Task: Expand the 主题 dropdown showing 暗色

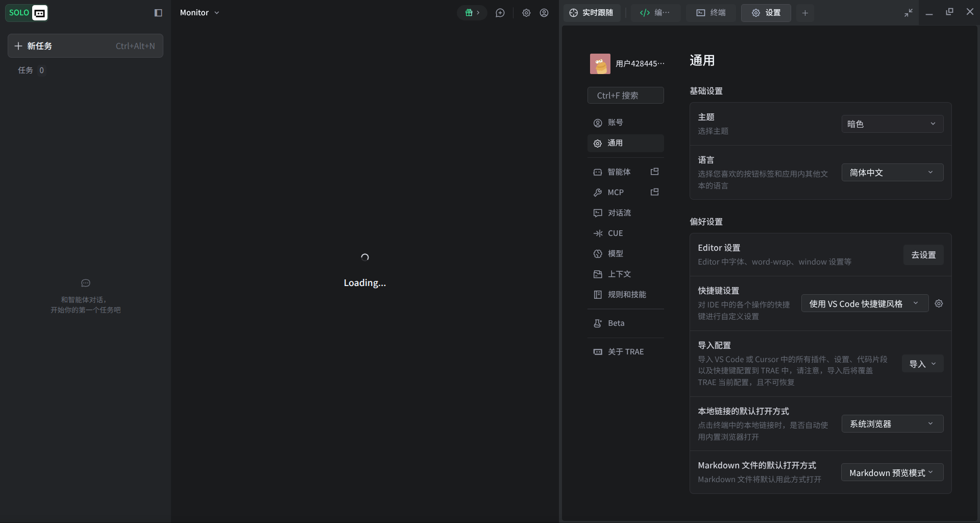Action: (892, 124)
